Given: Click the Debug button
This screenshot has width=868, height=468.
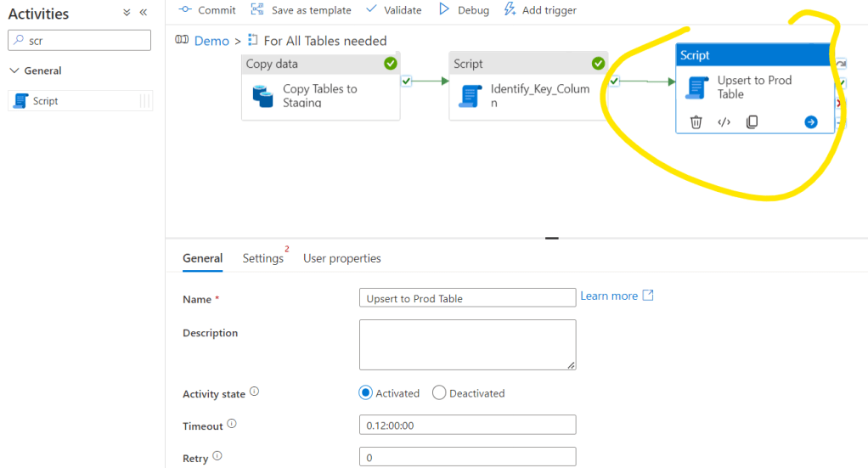Looking at the screenshot, I should 464,10.
